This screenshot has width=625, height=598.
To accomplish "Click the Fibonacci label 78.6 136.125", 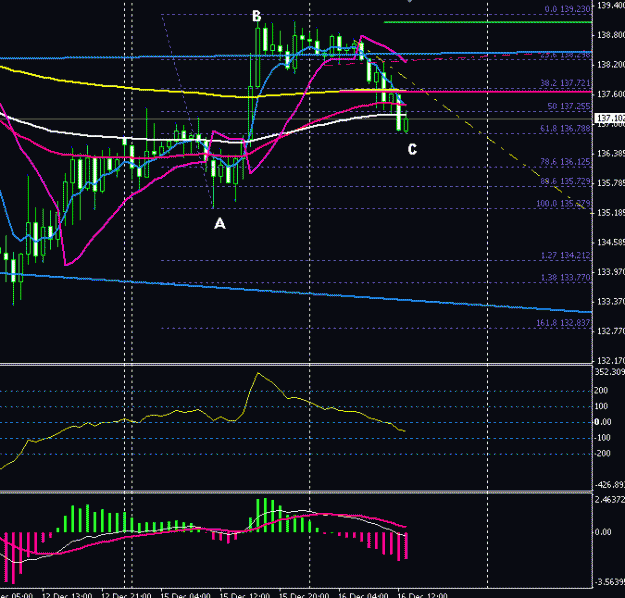I will (565, 162).
